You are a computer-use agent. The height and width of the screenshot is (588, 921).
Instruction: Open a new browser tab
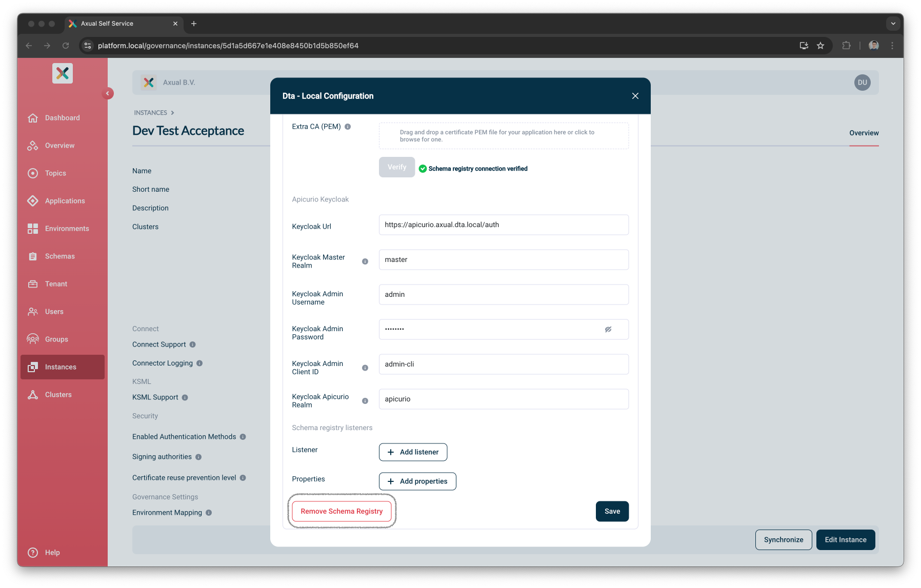[x=194, y=24]
